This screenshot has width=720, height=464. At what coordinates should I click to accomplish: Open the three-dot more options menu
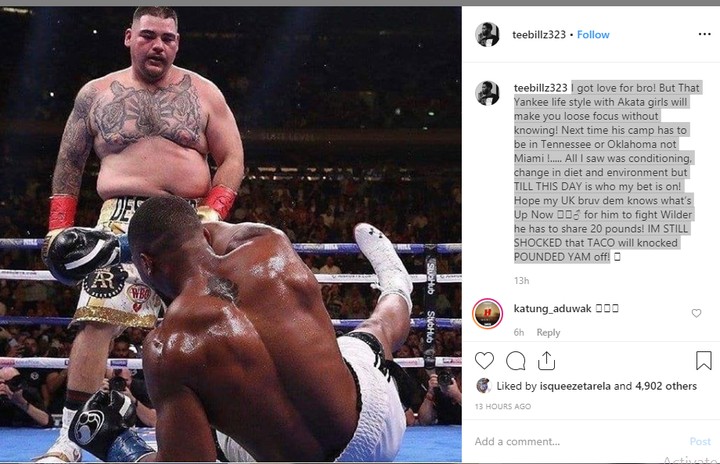tap(704, 34)
